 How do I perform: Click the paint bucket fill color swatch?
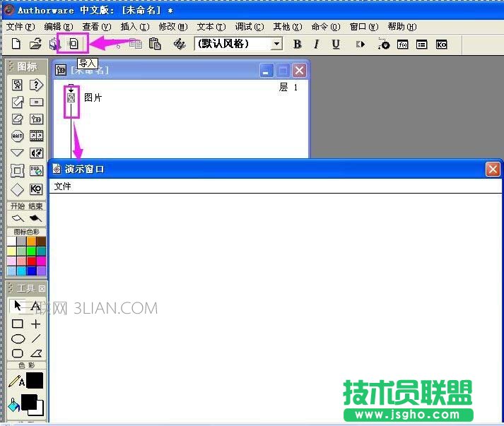pyautogui.click(x=32, y=405)
